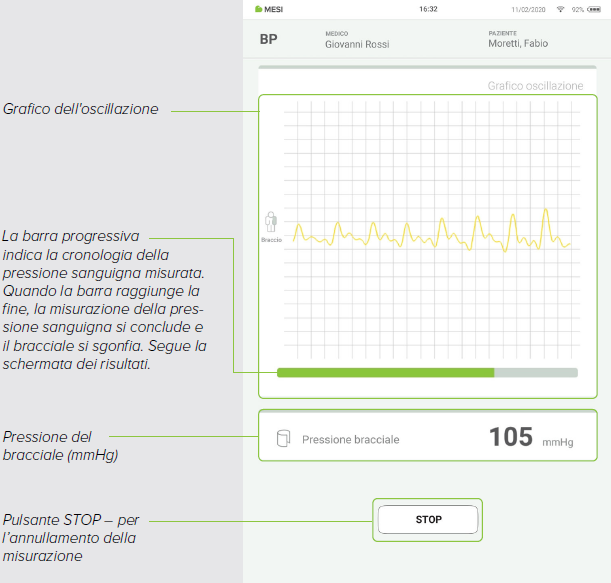Click the Grafico oscillazione heading
The image size is (611, 583).
(x=535, y=86)
